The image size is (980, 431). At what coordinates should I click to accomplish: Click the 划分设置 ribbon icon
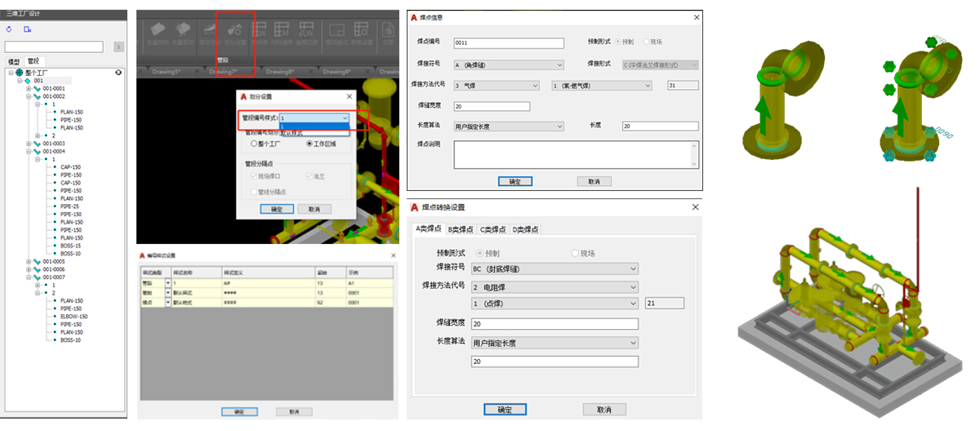(236, 32)
